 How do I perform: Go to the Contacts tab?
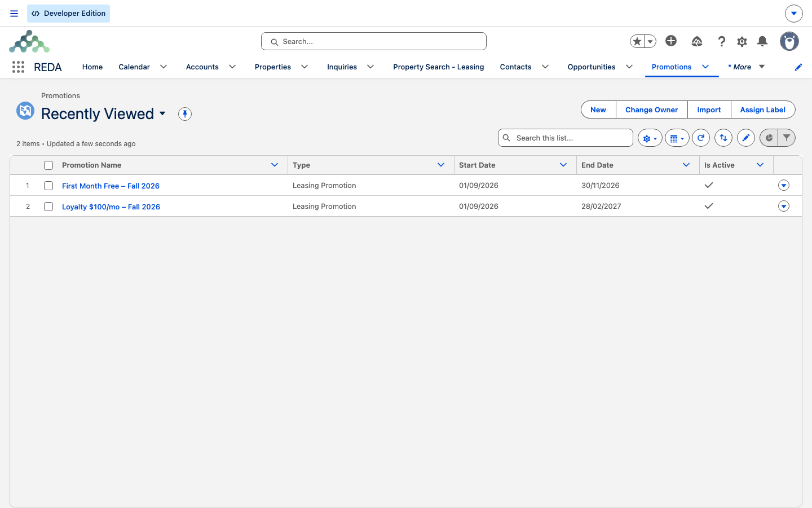[515, 67]
